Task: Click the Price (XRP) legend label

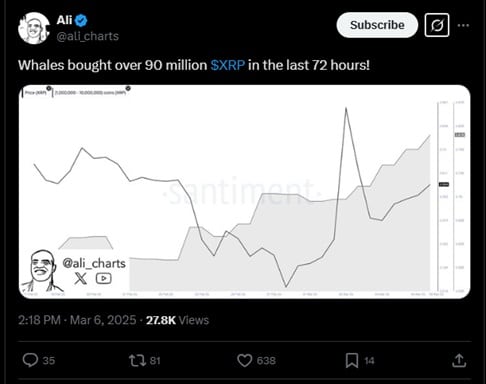Action: tap(36, 92)
